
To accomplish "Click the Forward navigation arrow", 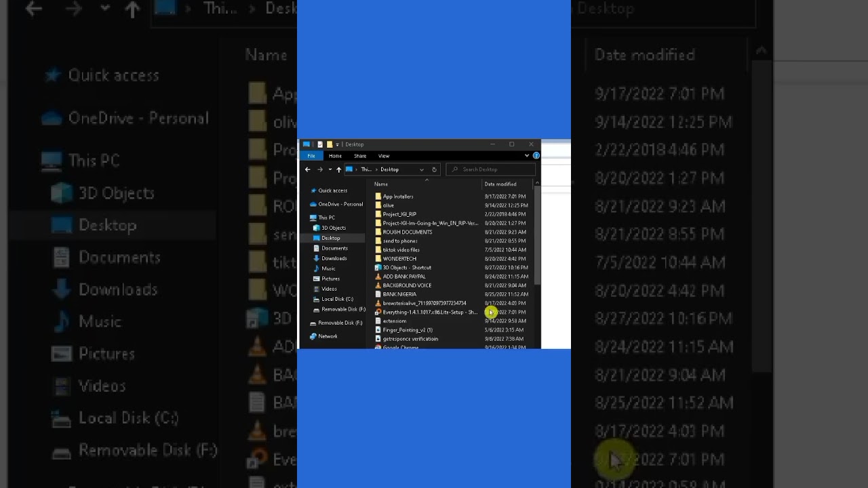I will click(320, 169).
